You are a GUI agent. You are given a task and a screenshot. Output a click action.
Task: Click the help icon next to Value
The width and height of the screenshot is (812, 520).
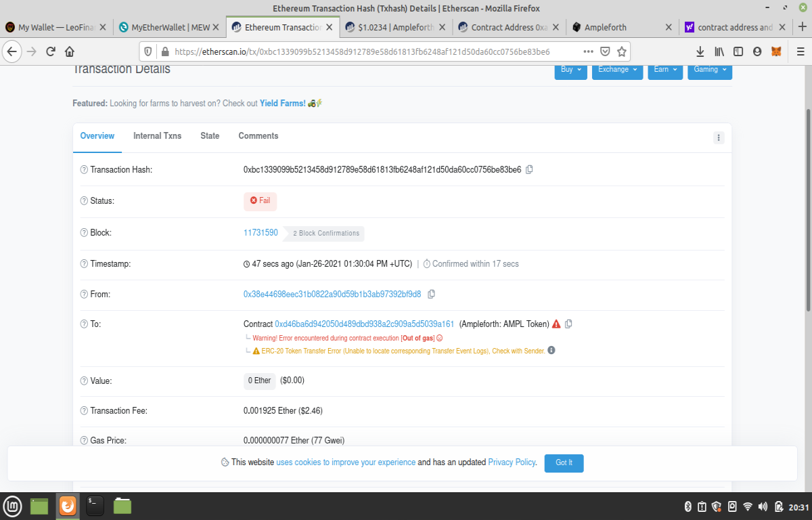[x=84, y=381]
